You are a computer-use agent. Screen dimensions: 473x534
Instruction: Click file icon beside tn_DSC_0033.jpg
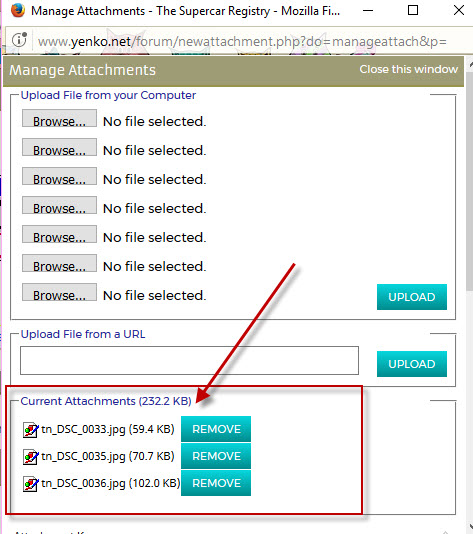[31, 429]
